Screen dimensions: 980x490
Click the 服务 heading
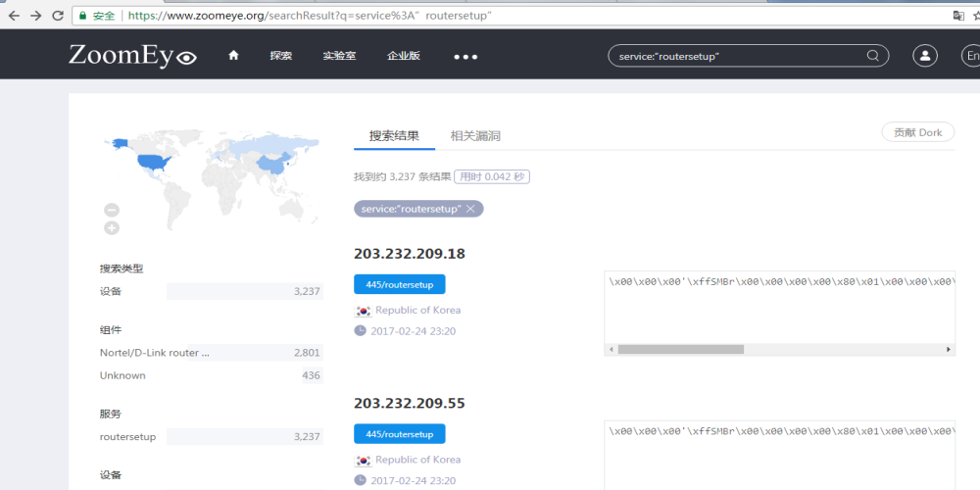point(110,414)
